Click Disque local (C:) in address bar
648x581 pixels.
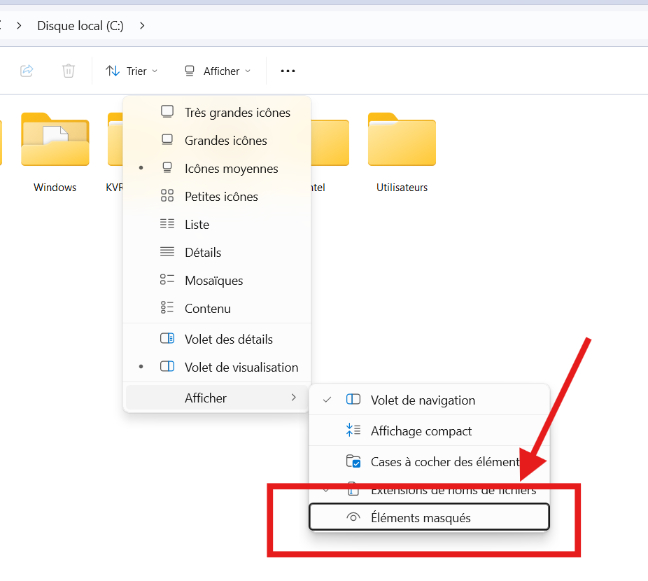(80, 26)
